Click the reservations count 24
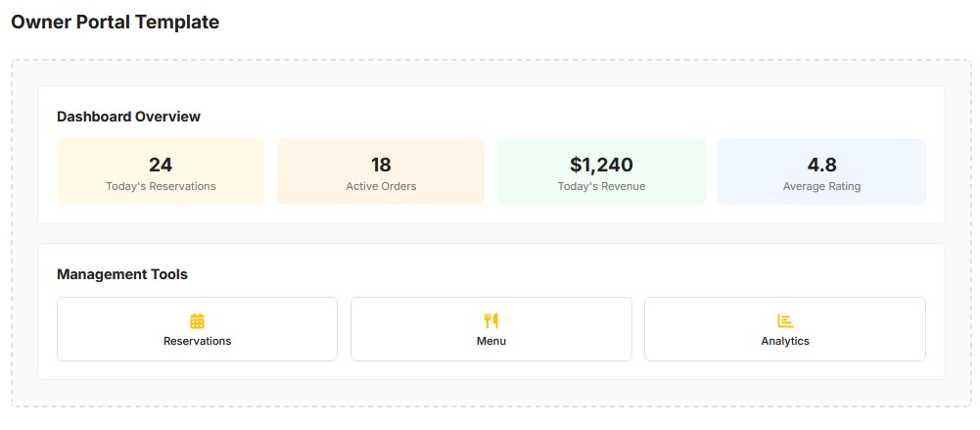980x430 pixels. (161, 165)
